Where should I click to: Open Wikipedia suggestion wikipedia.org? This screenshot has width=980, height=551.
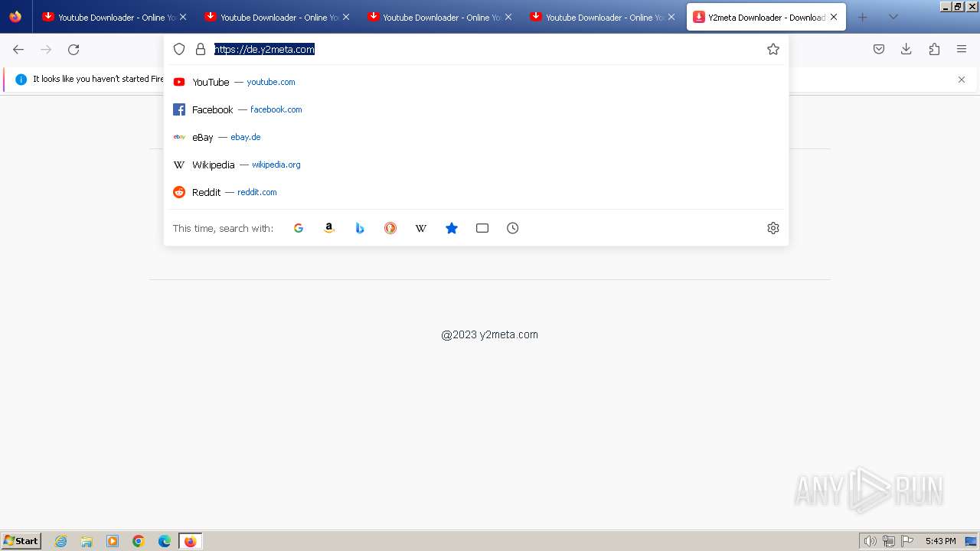pyautogui.click(x=475, y=165)
